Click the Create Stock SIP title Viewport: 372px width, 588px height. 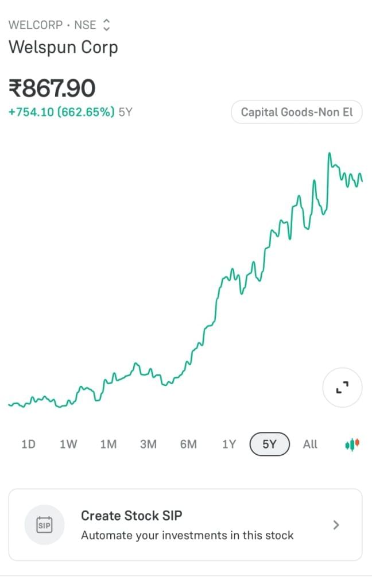pos(131,515)
